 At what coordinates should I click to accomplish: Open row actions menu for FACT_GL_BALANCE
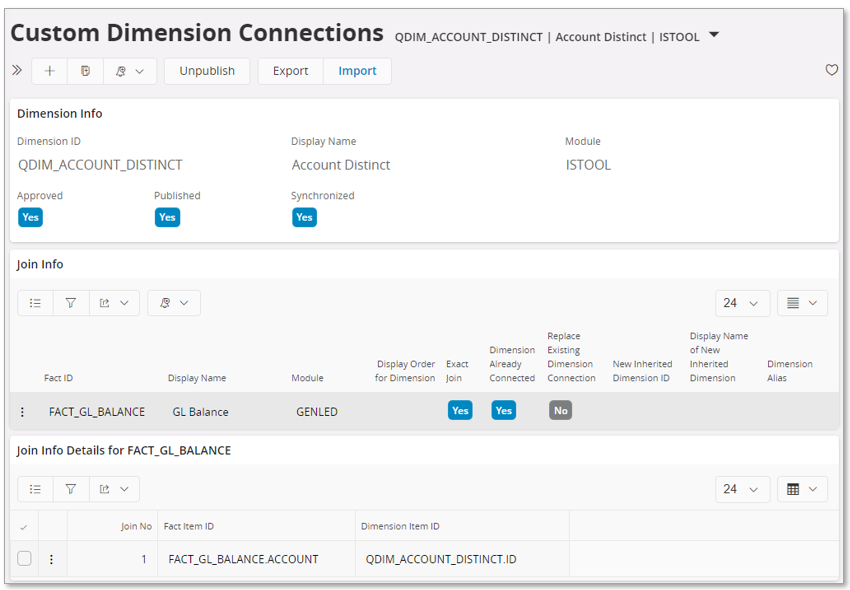coord(23,412)
